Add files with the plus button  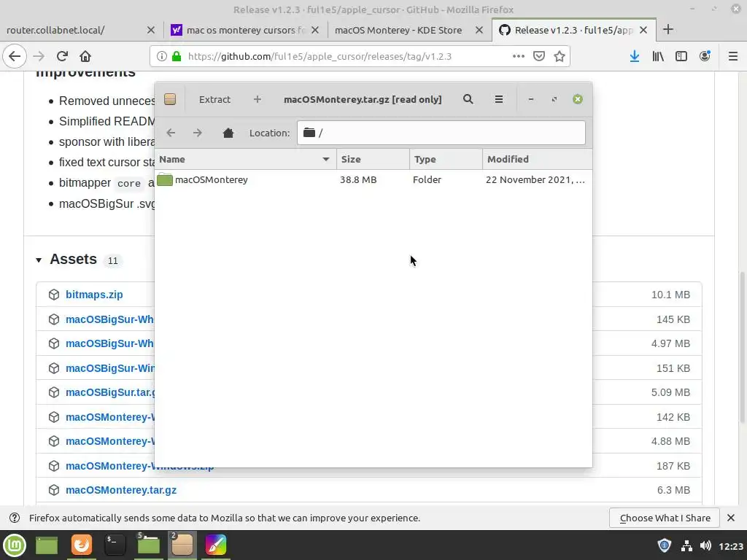(258, 99)
